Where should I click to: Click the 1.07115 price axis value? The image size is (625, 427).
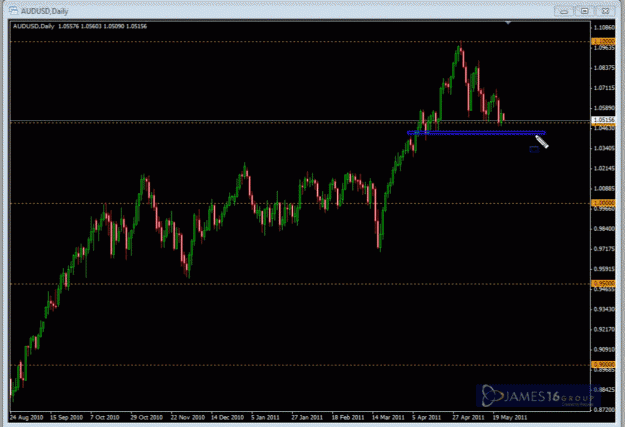click(604, 88)
